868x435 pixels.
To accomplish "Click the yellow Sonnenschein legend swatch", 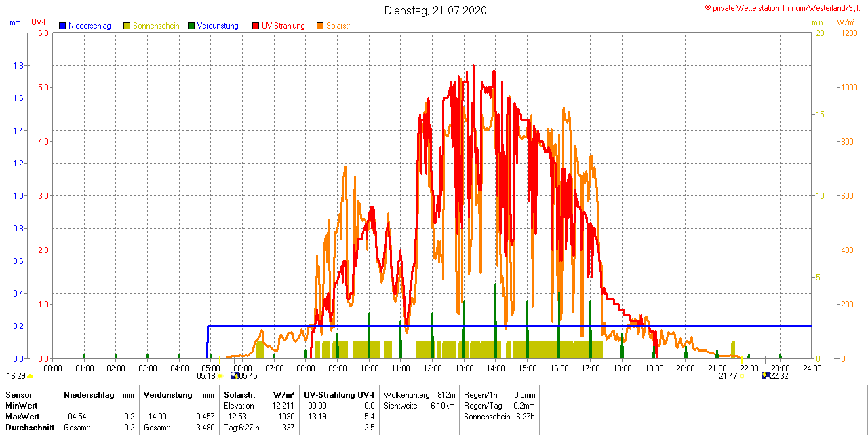I will [127, 26].
